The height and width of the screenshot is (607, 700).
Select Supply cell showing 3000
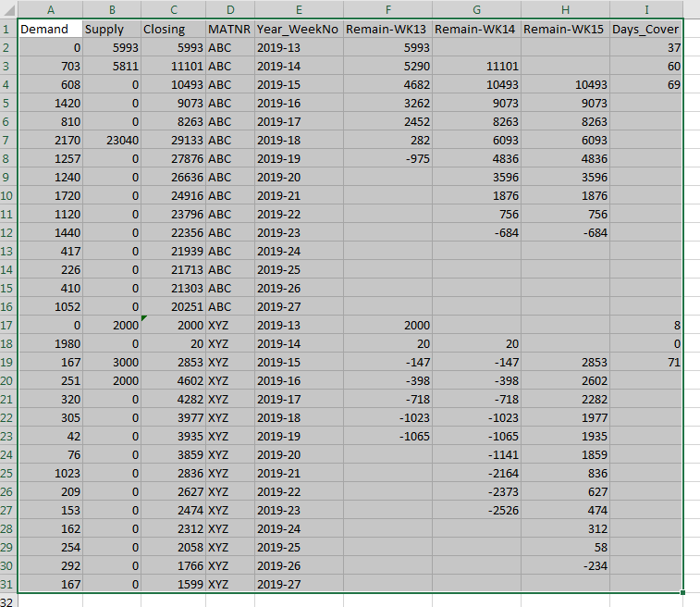112,362
